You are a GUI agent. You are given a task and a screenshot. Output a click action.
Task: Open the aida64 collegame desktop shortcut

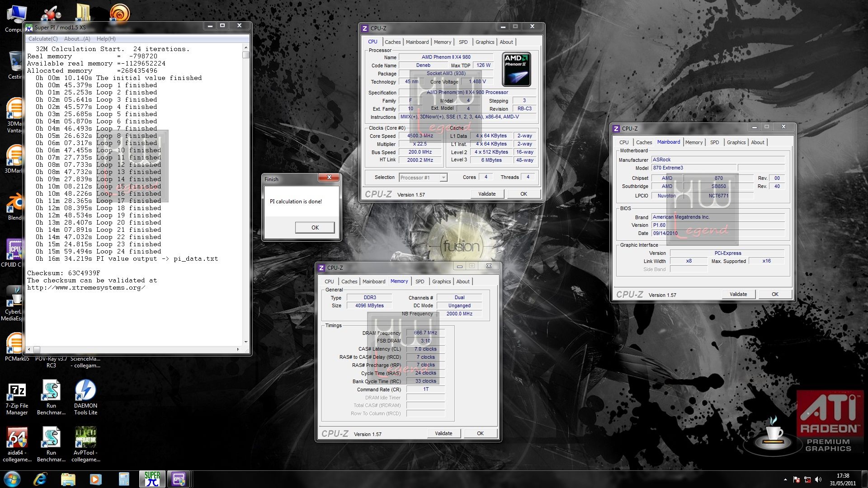pos(17,445)
